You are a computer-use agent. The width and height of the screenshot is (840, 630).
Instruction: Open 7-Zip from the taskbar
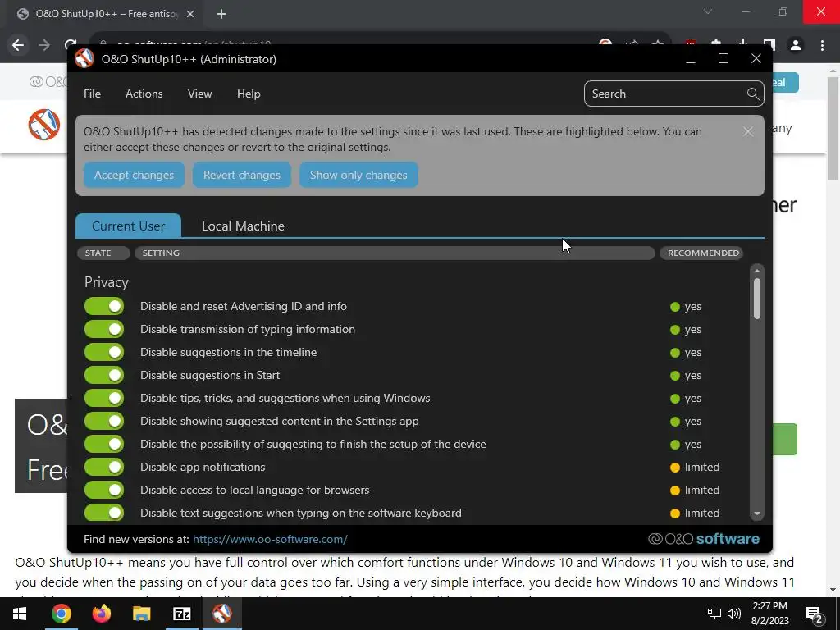181,614
